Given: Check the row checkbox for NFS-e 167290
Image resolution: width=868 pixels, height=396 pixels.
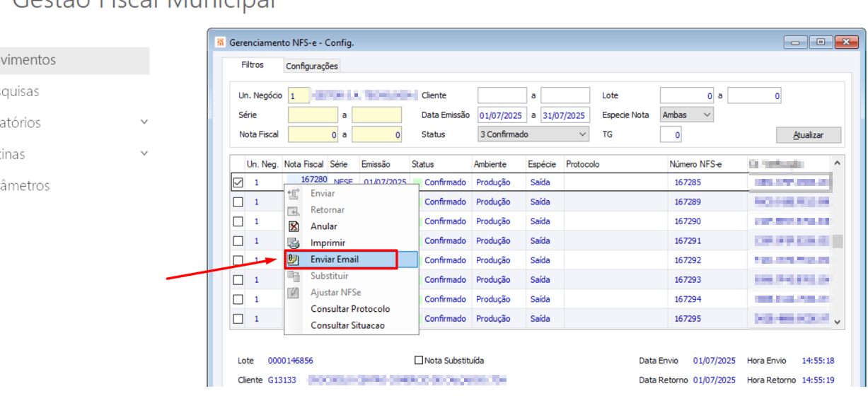Looking at the screenshot, I should (x=238, y=221).
